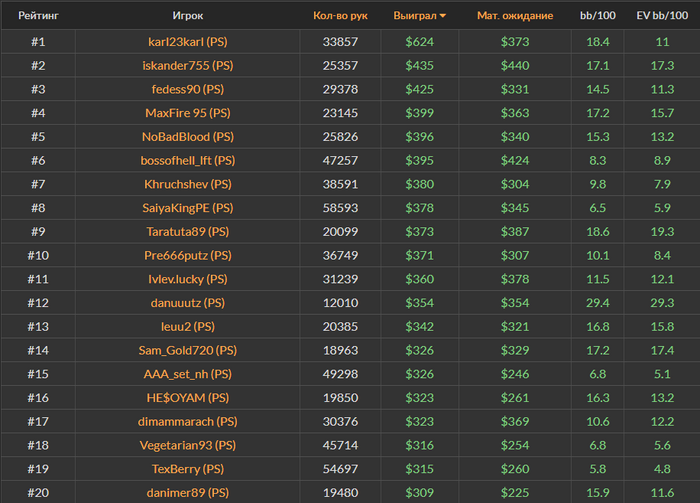Click the sort arrow beside Выиграл header
Viewport: 700px width, 503px height.
click(443, 16)
